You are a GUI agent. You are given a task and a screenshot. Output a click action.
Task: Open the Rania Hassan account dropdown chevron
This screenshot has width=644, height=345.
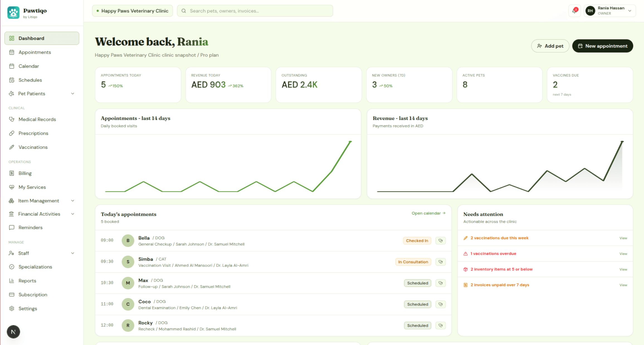[x=630, y=11]
